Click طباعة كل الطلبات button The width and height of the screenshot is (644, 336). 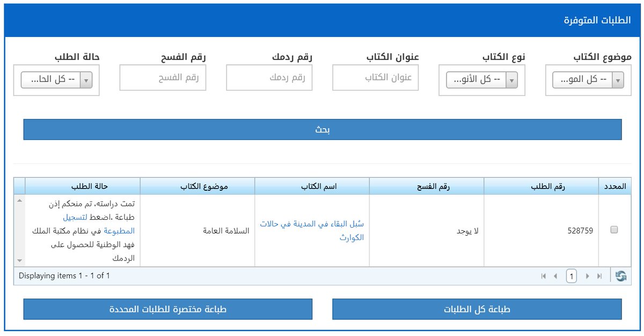coord(477,309)
